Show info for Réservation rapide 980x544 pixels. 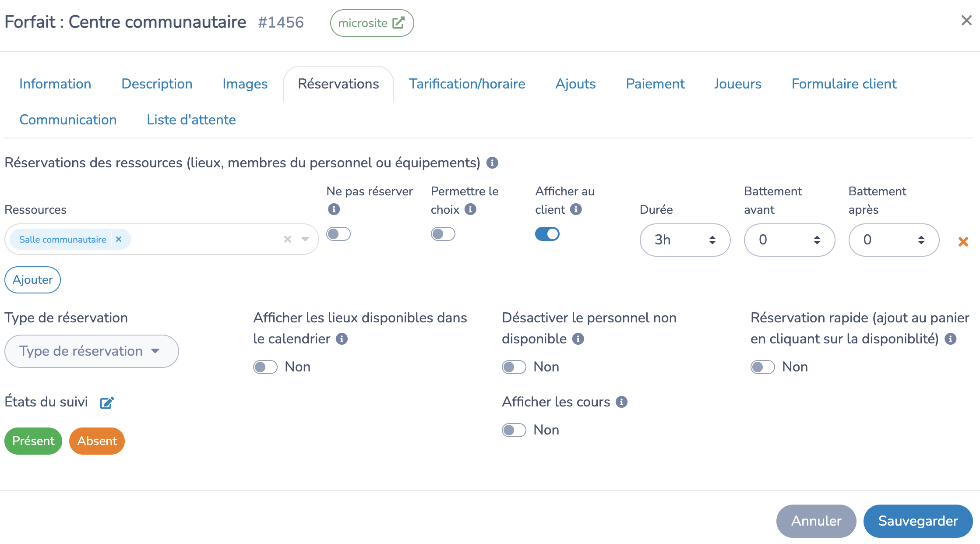pos(950,339)
